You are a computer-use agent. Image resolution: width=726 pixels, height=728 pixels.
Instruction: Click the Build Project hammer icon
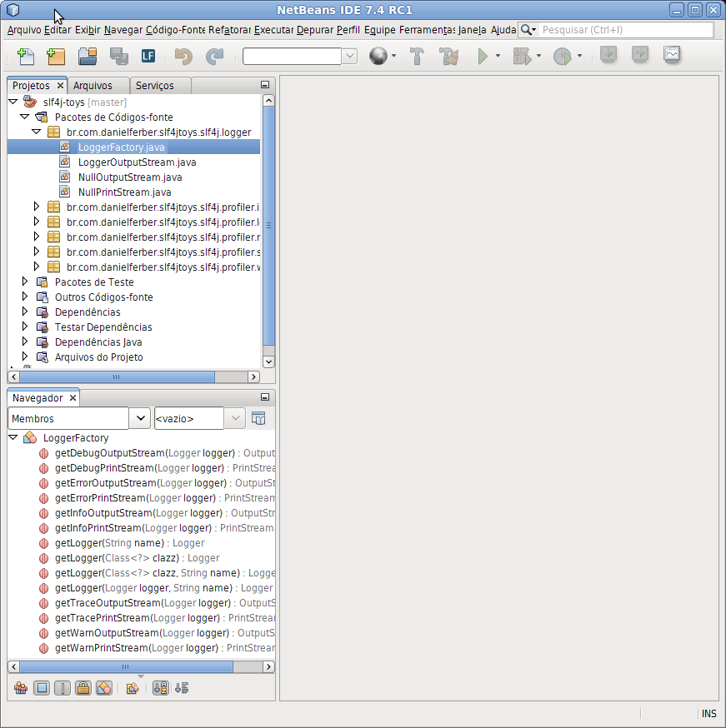[x=417, y=56]
